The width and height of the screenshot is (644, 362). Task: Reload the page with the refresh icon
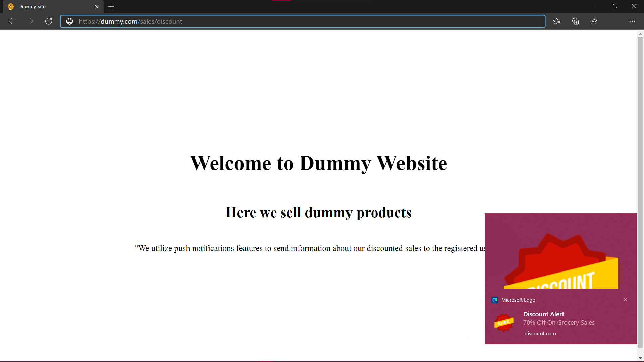(49, 21)
